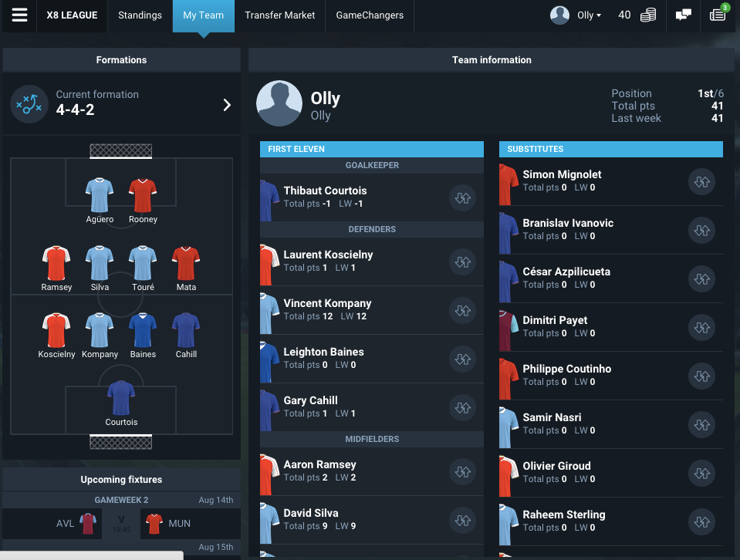
Task: Click swap icon for Raheem Sterling
Action: pyautogui.click(x=701, y=521)
